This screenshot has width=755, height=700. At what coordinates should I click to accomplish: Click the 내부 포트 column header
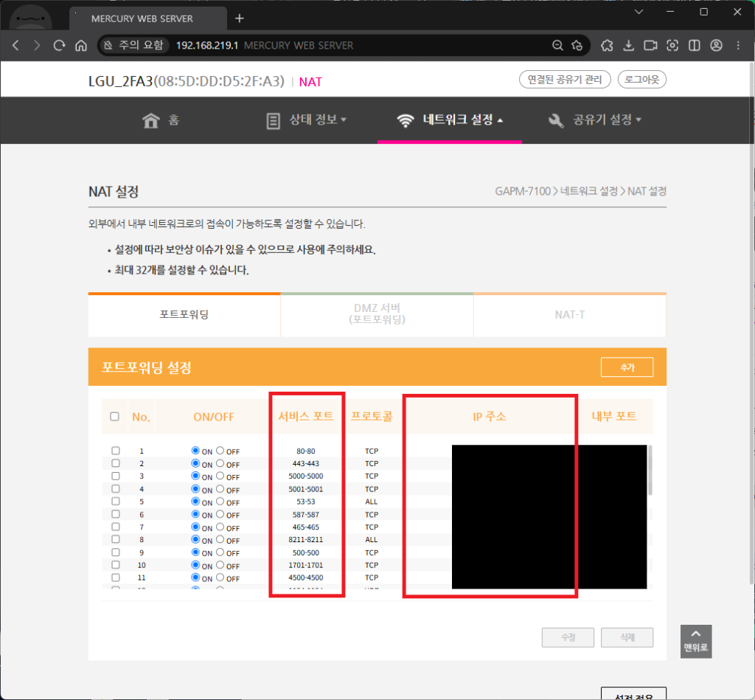click(x=614, y=416)
